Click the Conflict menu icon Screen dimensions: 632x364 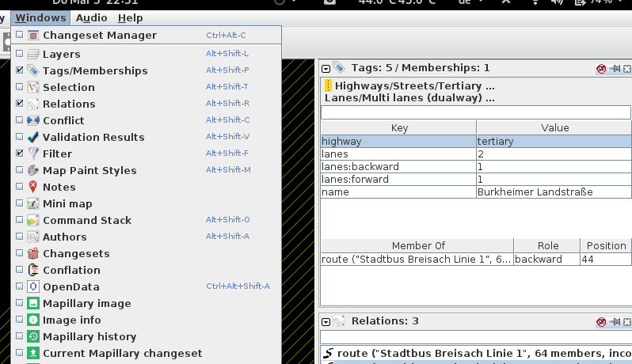pyautogui.click(x=33, y=120)
